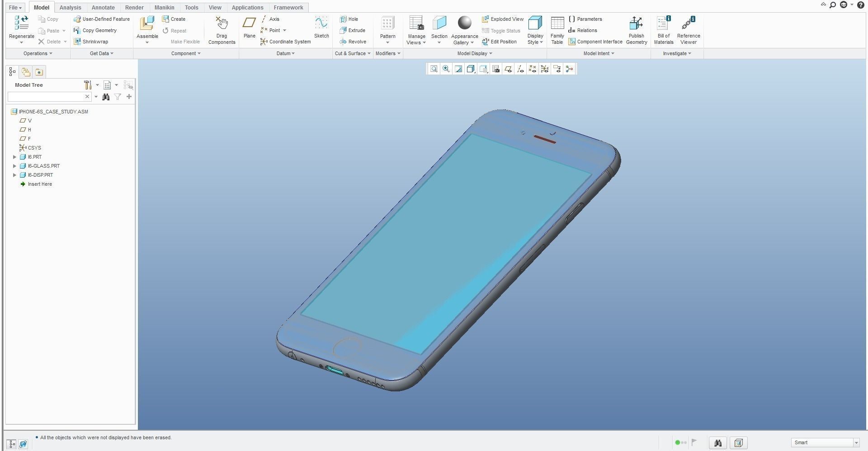Click User-Defined Feature
Image resolution: width=868 pixels, height=451 pixels.
pos(102,19)
